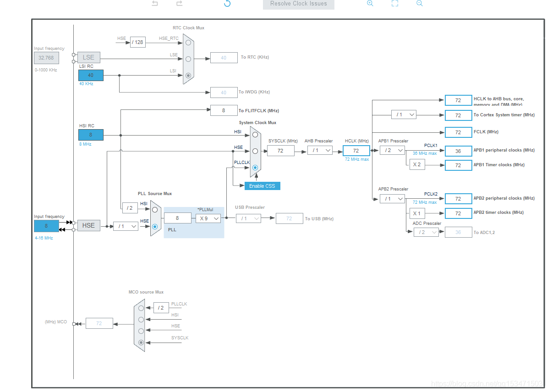Screen dimensions: 547x392
Task: Select LSE radio in RTC Clock Mux
Action: (x=188, y=59)
